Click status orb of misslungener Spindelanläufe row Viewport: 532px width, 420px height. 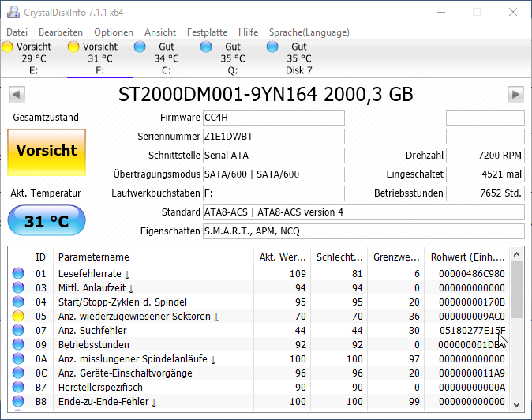pos(18,358)
